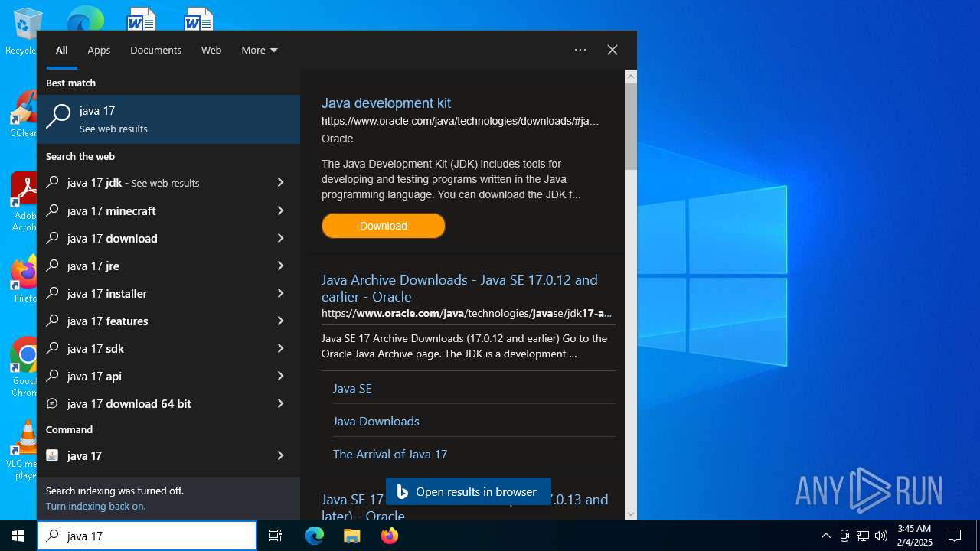Image resolution: width=980 pixels, height=551 pixels.
Task: Open the search panel options ellipsis
Action: point(580,50)
